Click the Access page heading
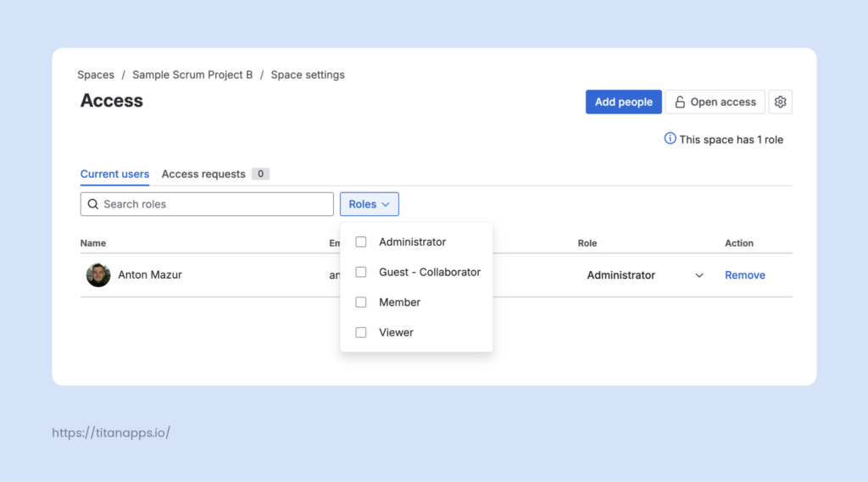 pos(111,101)
